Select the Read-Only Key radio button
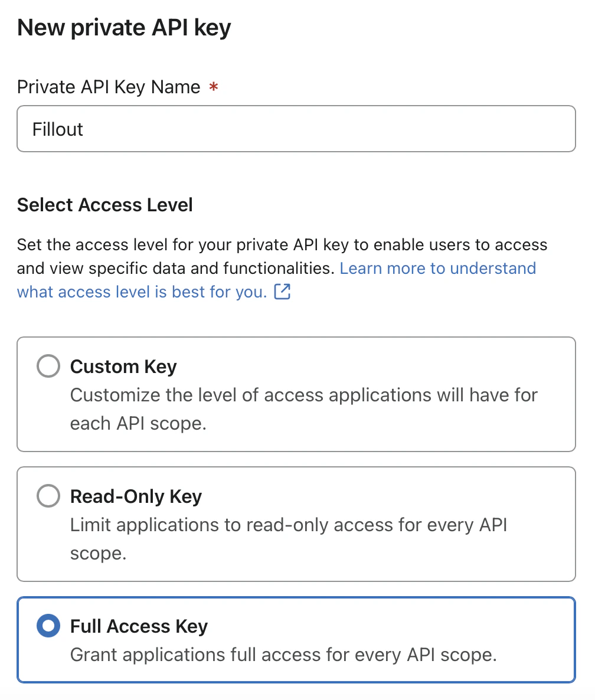The width and height of the screenshot is (595, 700). 48,496
